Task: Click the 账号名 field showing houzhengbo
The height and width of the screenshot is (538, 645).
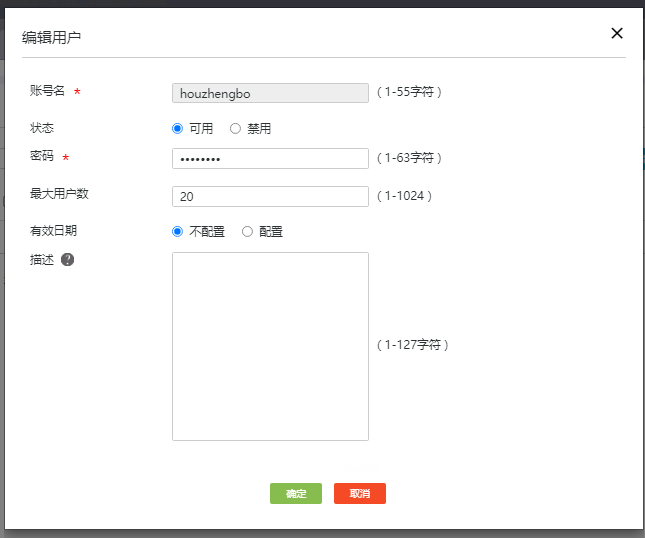Action: pos(270,93)
